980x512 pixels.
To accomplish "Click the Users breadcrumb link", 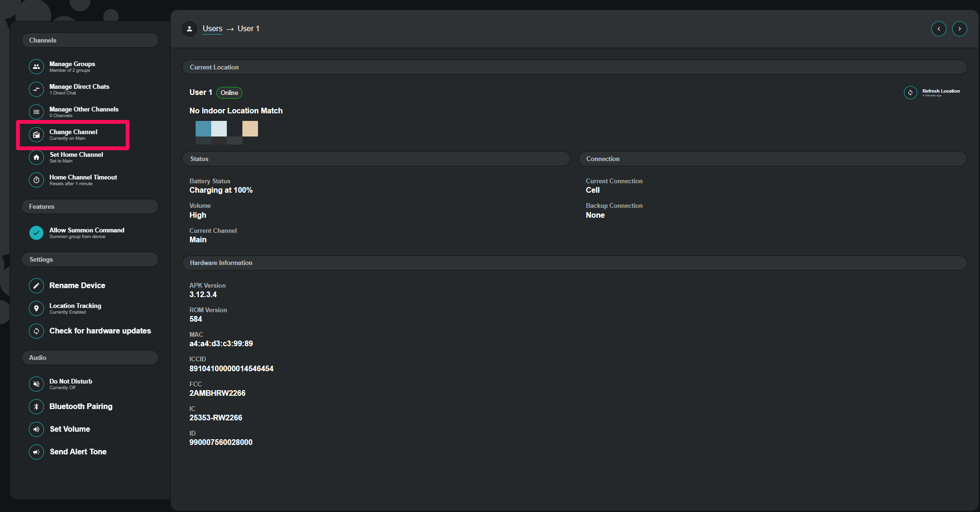I will [x=212, y=29].
